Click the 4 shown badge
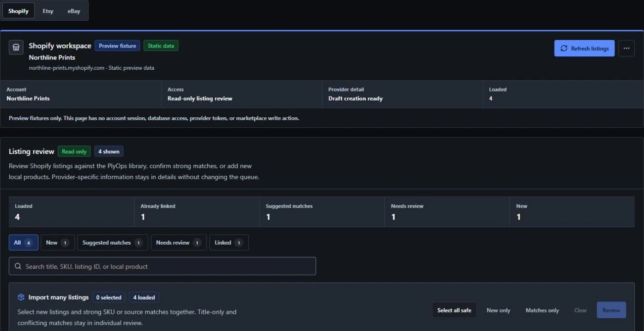Viewport: 644px width, 331px height. click(109, 151)
